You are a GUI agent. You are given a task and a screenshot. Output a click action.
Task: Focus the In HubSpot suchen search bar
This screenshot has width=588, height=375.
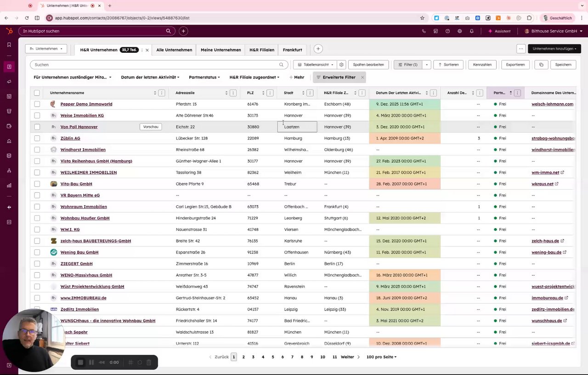96,31
